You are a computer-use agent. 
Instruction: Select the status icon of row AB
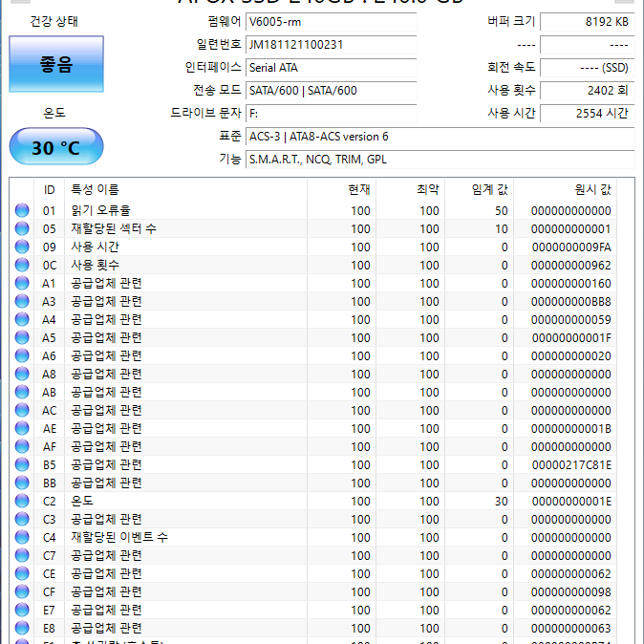click(x=22, y=392)
